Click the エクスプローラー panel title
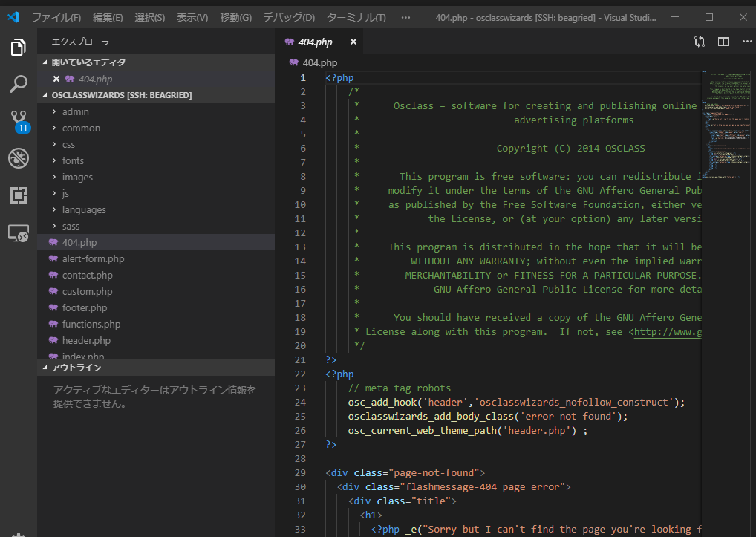Viewport: 756px width, 537px height. point(85,42)
